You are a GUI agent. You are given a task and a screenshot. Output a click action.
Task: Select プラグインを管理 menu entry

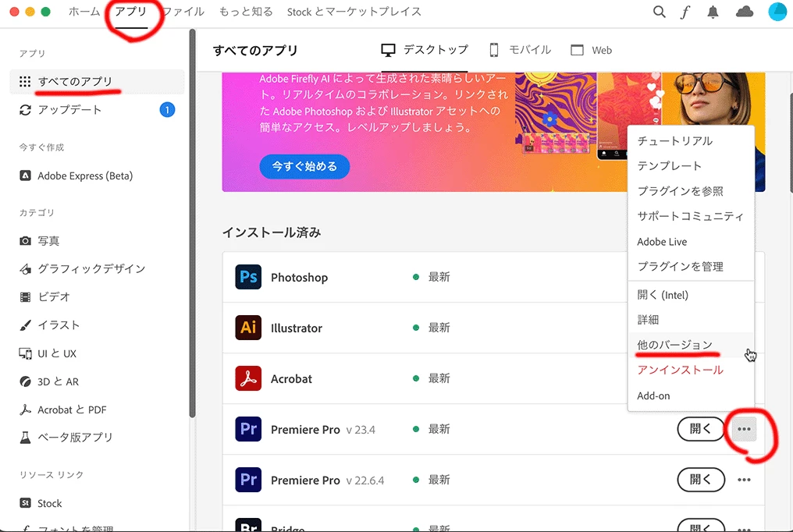(691, 266)
